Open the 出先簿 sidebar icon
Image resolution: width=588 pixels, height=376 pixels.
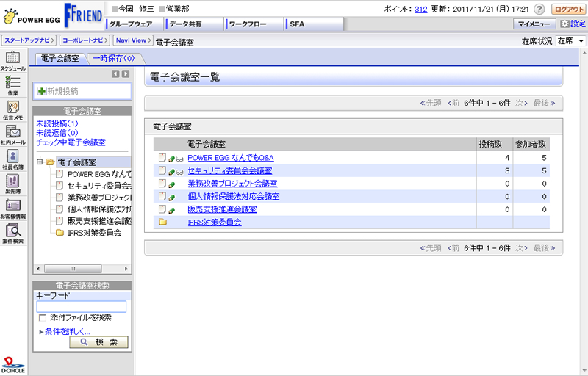[12, 184]
